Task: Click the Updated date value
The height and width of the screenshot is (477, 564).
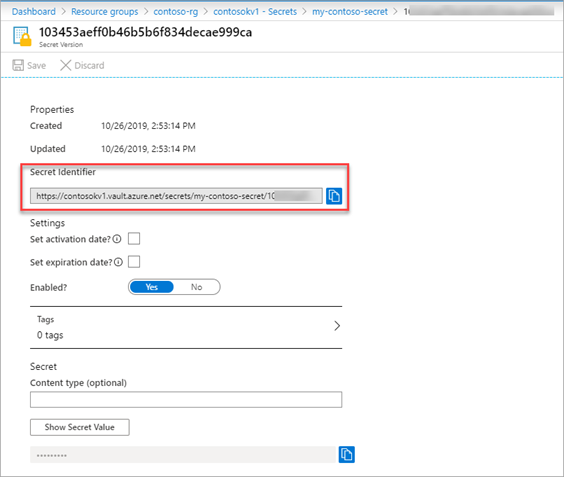Action: [148, 149]
